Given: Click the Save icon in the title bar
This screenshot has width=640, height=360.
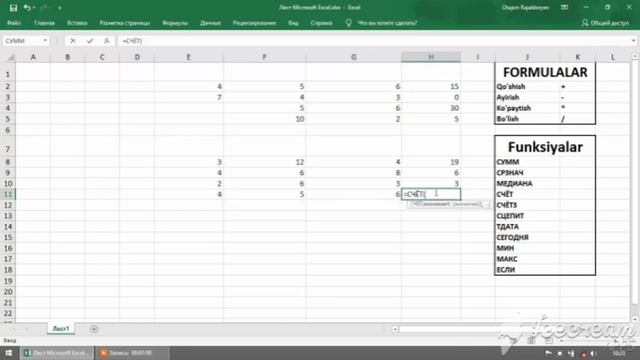Looking at the screenshot, I should pyautogui.click(x=13, y=8).
